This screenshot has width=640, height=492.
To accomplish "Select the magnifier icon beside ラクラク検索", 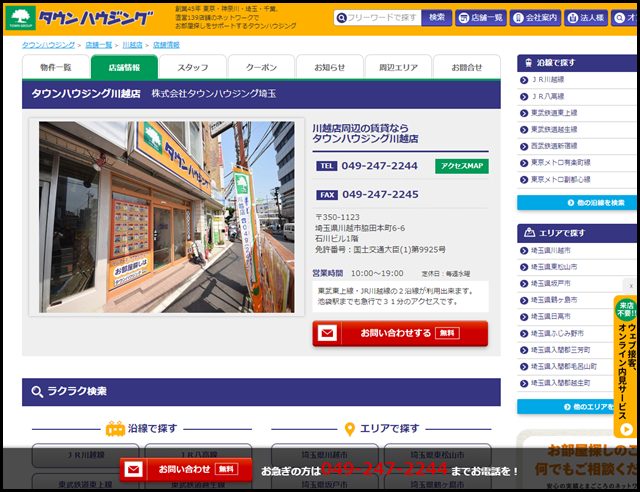I will tap(37, 392).
